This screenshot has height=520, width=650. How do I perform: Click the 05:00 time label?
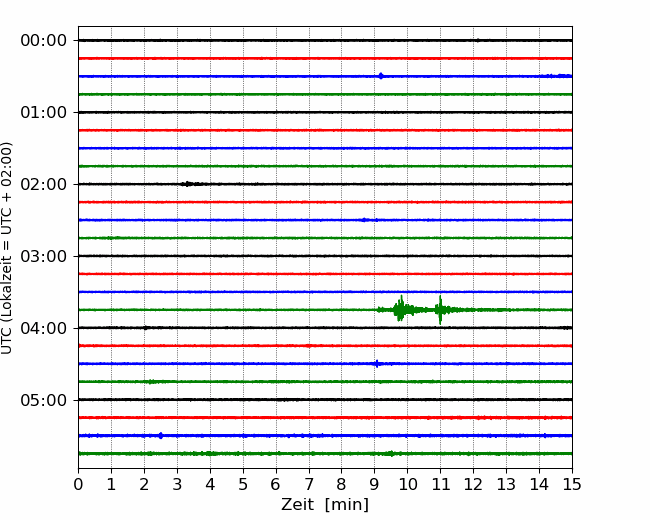44,401
